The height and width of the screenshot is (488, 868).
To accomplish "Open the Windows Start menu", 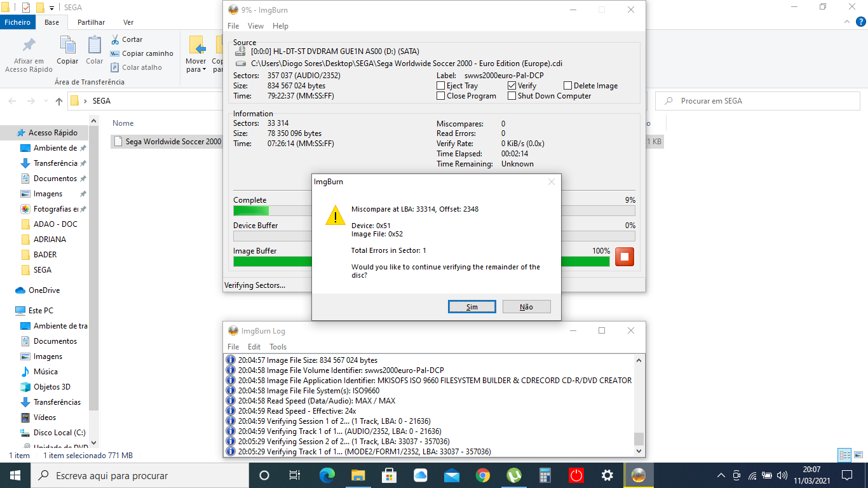I will [15, 475].
